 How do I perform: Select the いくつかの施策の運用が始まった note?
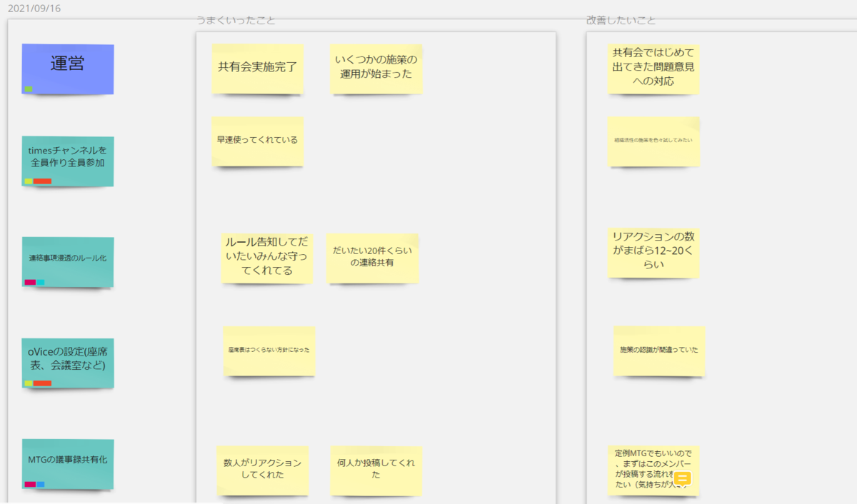pyautogui.click(x=376, y=69)
